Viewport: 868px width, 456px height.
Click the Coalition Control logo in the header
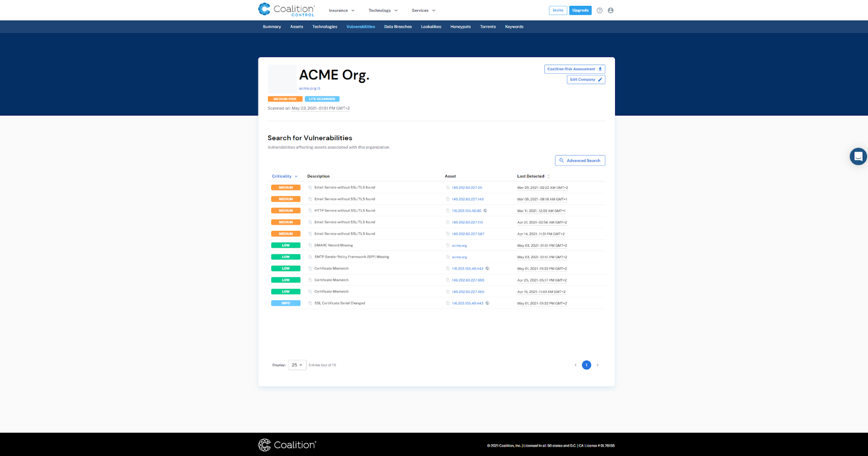coord(286,10)
